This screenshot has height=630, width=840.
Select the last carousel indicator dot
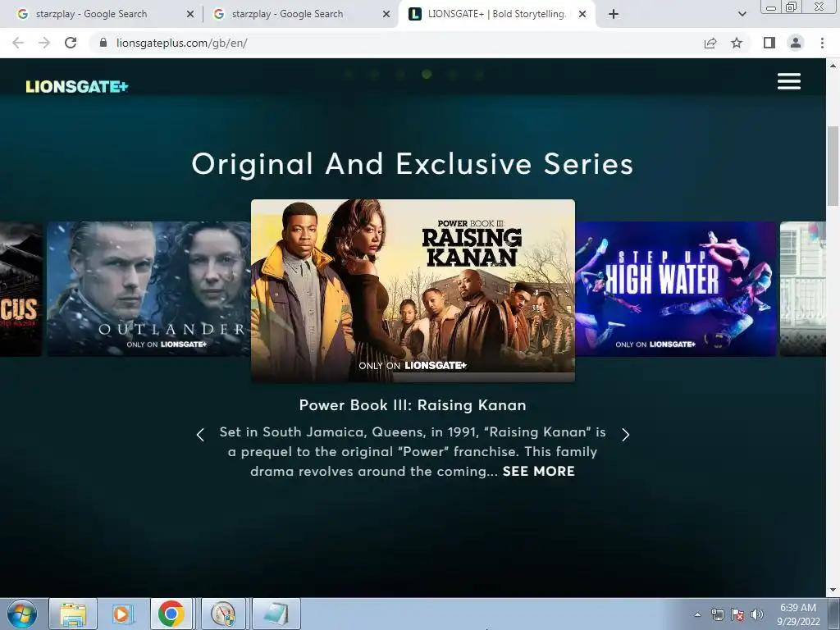tap(479, 75)
